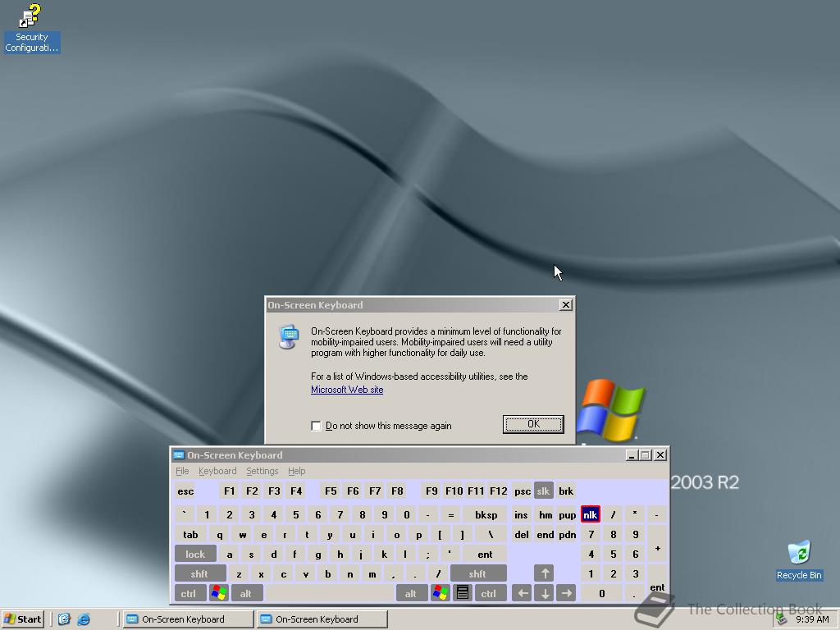Viewport: 840px width, 630px height.
Task: Open the Start menu
Action: (22, 619)
